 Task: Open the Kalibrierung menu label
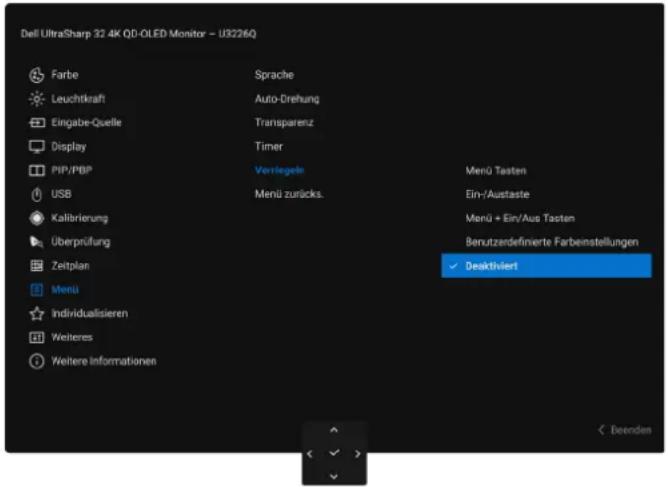click(x=80, y=218)
